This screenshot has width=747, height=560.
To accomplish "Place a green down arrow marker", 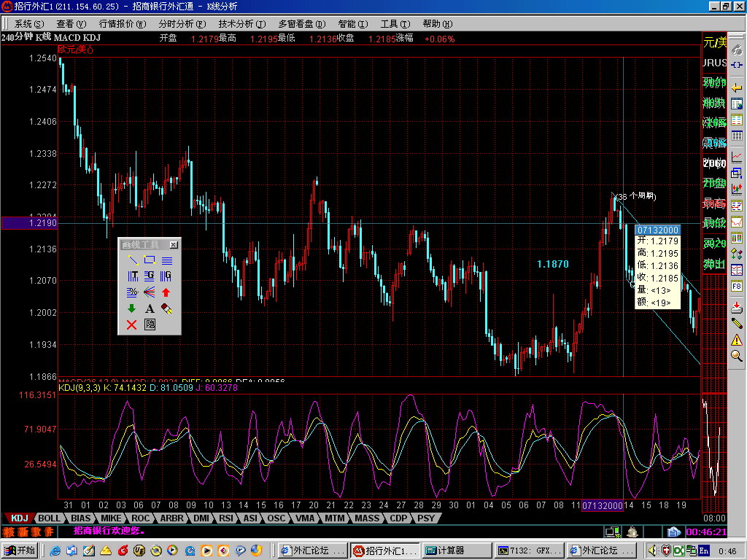I will (x=132, y=308).
